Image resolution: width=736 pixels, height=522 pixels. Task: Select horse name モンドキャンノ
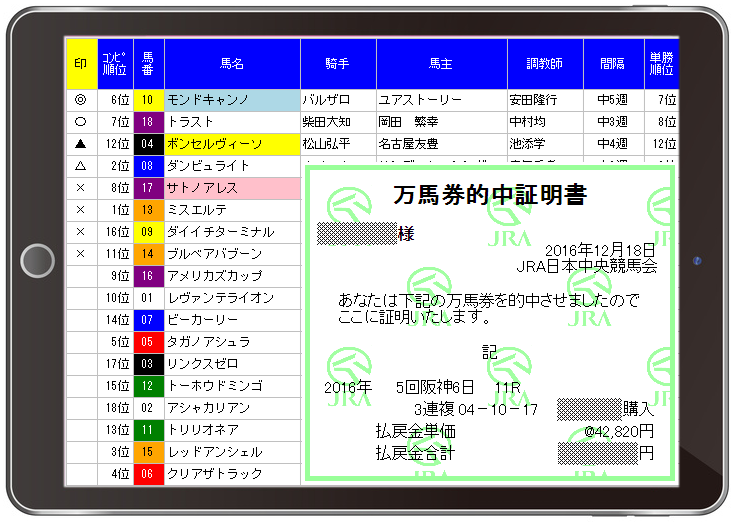click(x=232, y=100)
